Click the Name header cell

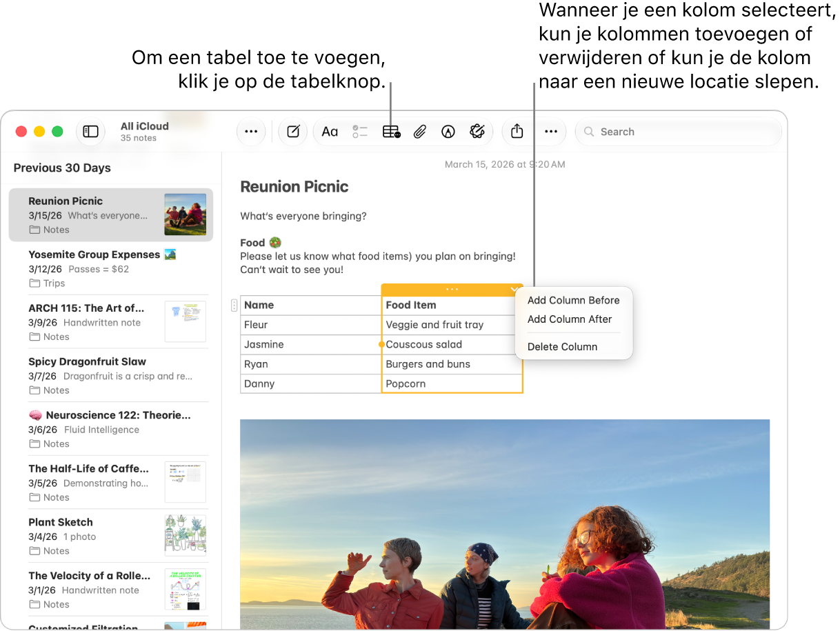click(x=311, y=306)
